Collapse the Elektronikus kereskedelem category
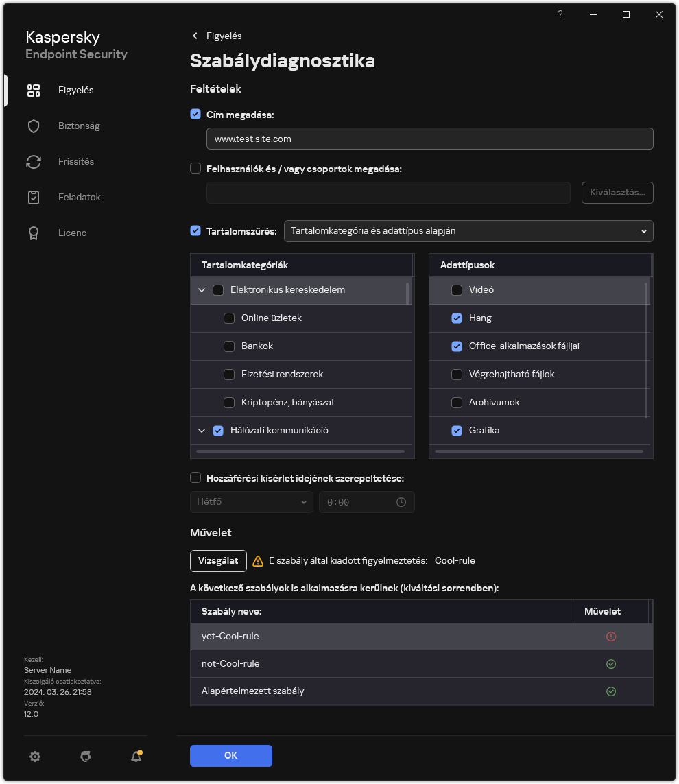The height and width of the screenshot is (784, 679). coord(202,289)
